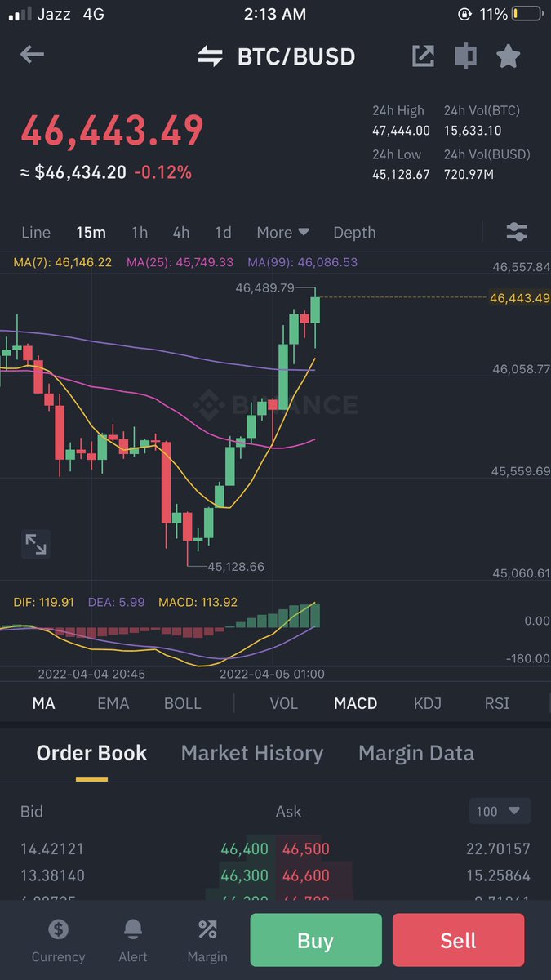Viewport: 551px width, 980px height.
Task: Tap the favorite star icon
Action: (x=508, y=56)
